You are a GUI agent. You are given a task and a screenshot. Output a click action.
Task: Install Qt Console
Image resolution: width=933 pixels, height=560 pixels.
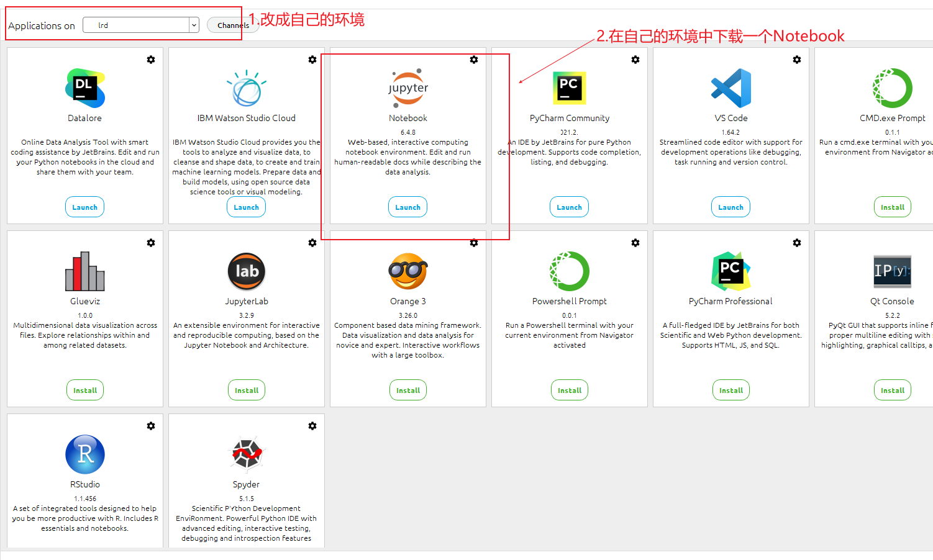[x=893, y=391]
